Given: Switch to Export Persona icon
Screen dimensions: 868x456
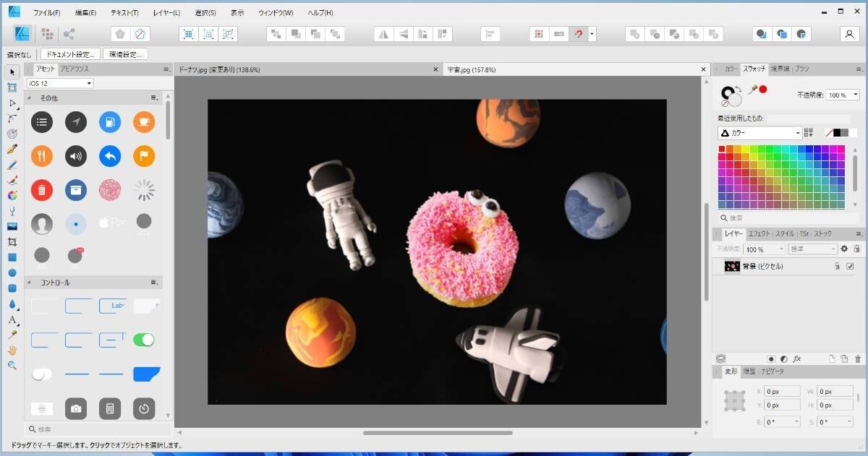Looking at the screenshot, I should pos(69,34).
